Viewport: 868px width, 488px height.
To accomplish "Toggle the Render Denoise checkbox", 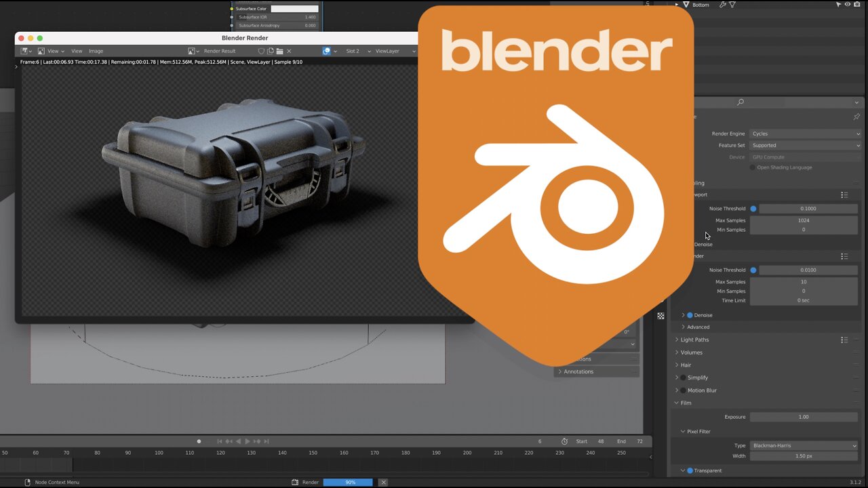I will click(x=690, y=315).
